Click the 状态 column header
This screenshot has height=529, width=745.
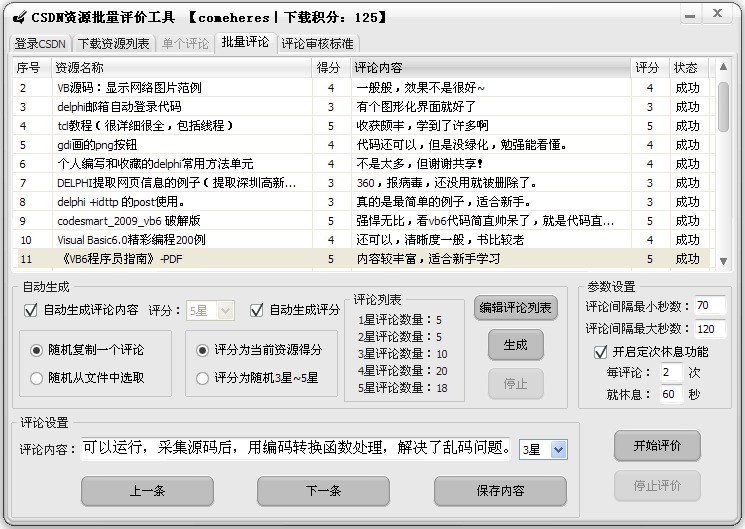click(x=688, y=67)
